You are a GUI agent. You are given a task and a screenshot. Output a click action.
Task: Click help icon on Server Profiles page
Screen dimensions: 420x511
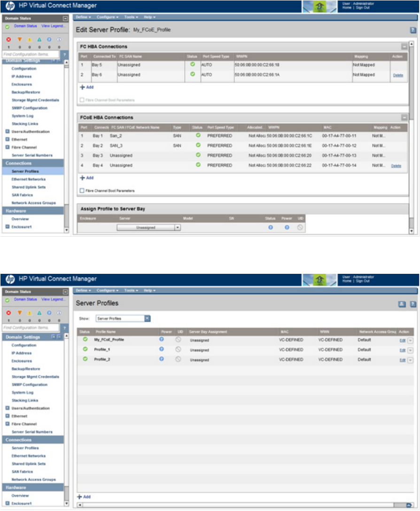(413, 304)
